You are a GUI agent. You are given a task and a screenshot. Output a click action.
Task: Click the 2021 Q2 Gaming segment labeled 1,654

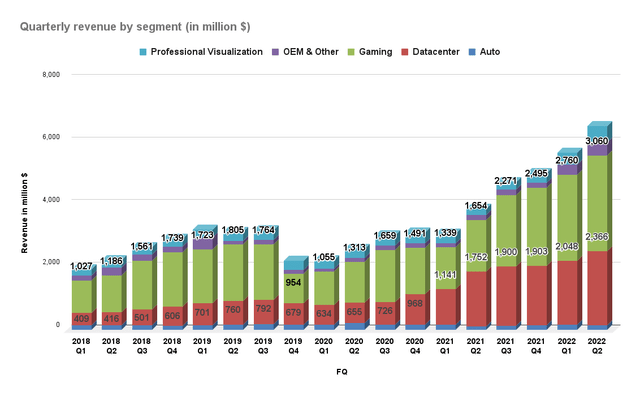click(476, 246)
